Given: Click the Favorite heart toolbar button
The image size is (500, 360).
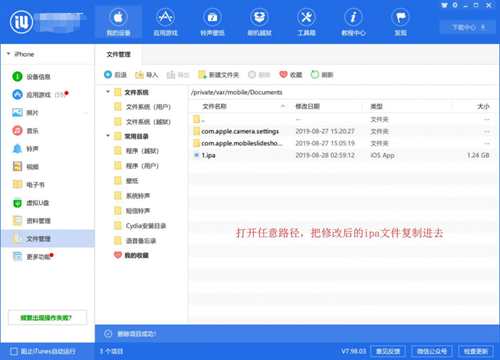Looking at the screenshot, I should click(x=290, y=75).
